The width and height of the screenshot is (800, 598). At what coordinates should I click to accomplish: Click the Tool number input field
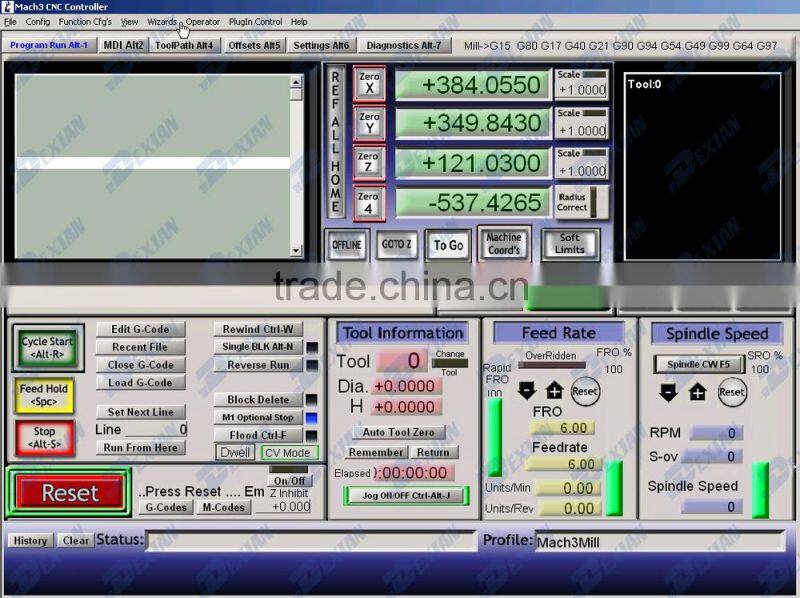click(x=402, y=361)
